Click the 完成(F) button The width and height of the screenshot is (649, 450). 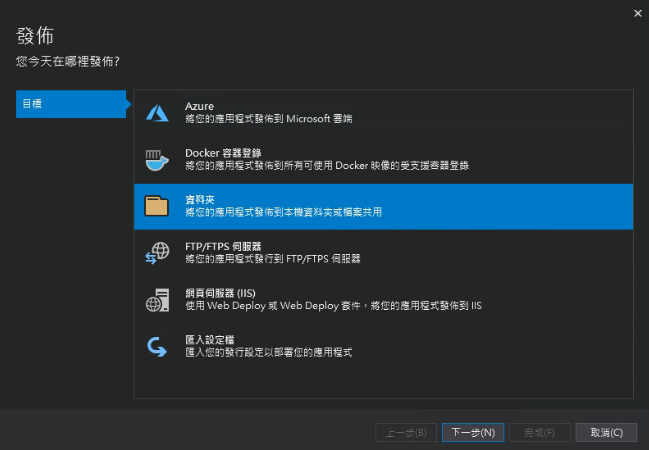point(539,433)
